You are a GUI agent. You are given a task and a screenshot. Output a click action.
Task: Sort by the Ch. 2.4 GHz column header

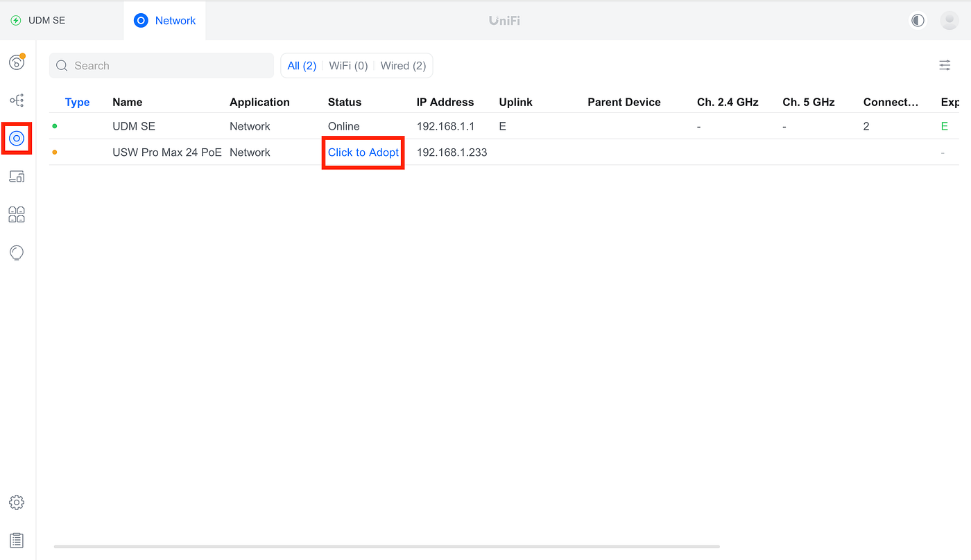pyautogui.click(x=728, y=102)
